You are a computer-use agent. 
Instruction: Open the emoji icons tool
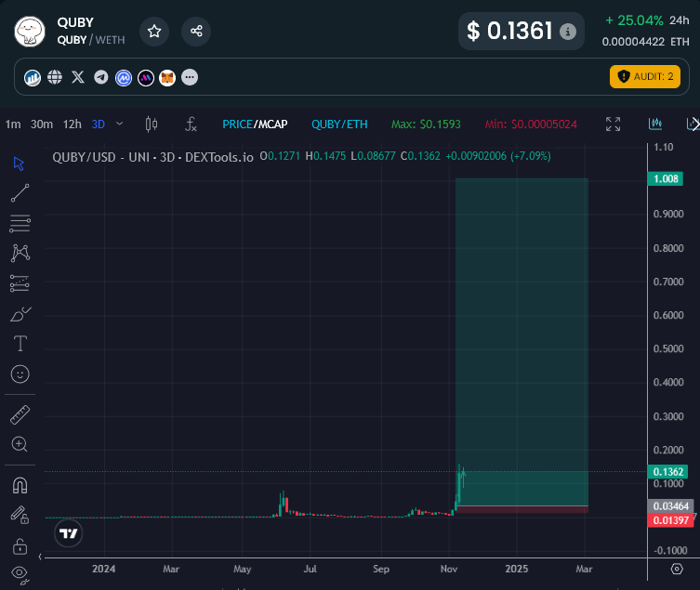click(20, 374)
